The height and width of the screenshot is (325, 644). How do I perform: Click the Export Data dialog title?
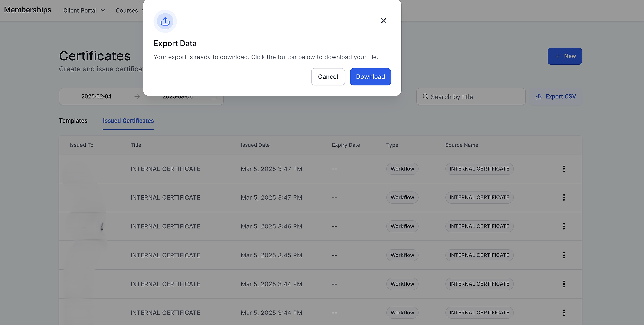(x=175, y=43)
